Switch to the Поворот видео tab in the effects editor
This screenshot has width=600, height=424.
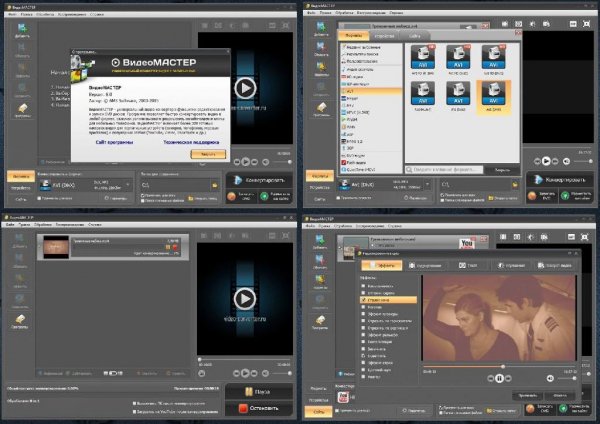click(x=554, y=265)
